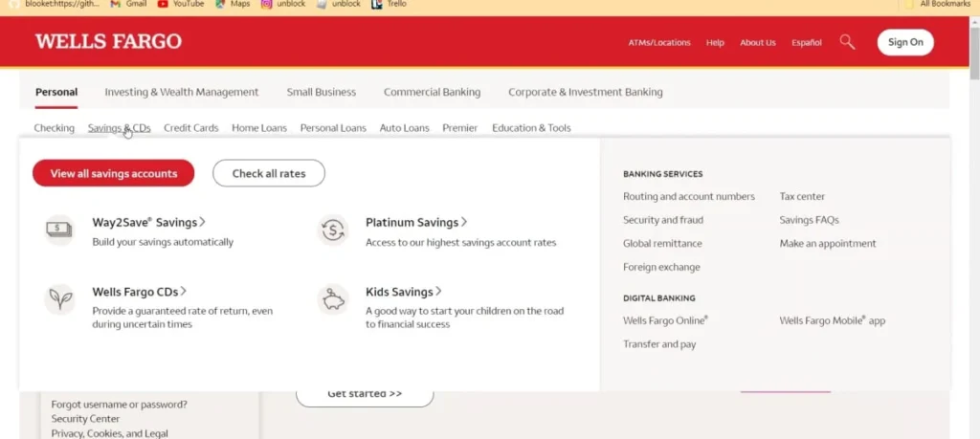Screen dimensions: 980x439
Task: Open the Savings & CDs menu
Action: (119, 128)
